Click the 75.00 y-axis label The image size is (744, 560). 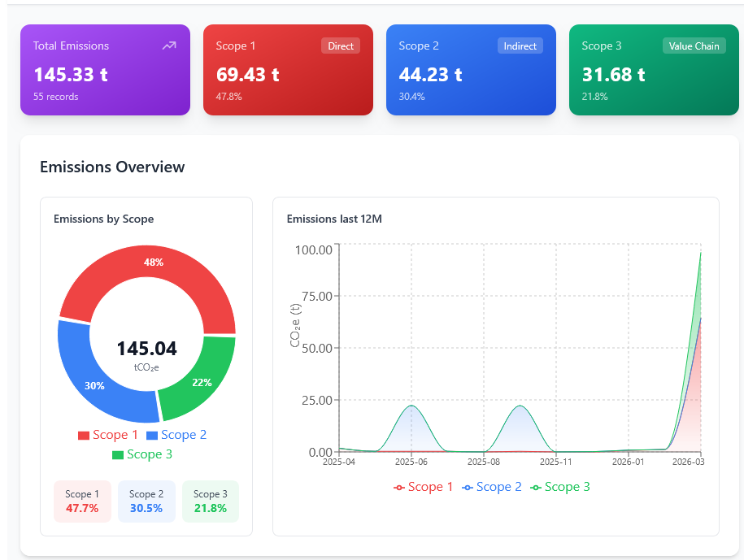click(317, 297)
